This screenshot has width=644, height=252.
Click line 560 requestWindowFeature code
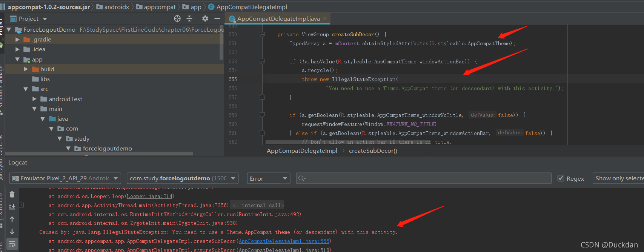(370, 124)
